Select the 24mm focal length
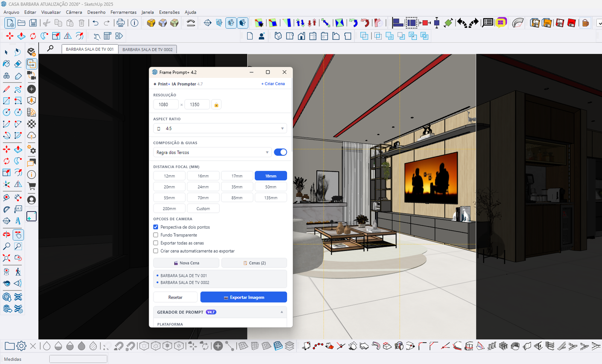The height and width of the screenshot is (364, 602). pos(203,187)
